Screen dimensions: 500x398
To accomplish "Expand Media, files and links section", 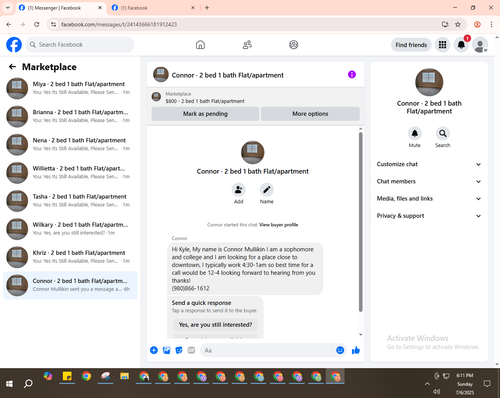I will tap(429, 199).
